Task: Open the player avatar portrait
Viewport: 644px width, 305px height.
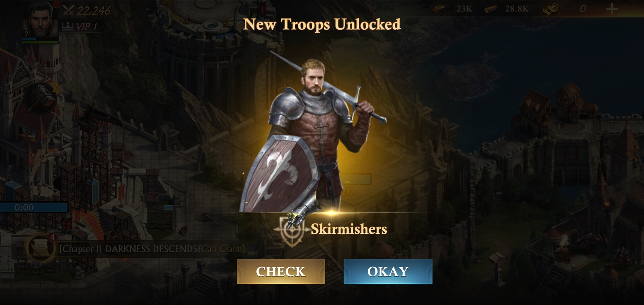Action: (41, 20)
